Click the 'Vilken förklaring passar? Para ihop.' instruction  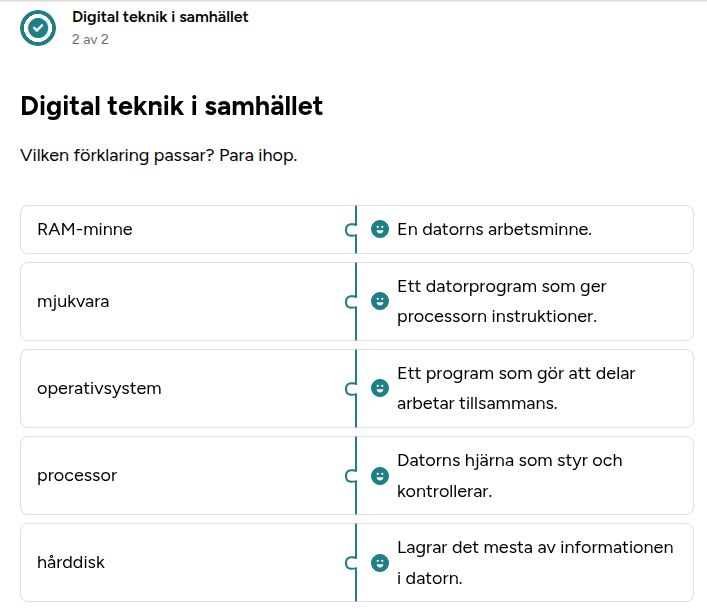[159, 156]
